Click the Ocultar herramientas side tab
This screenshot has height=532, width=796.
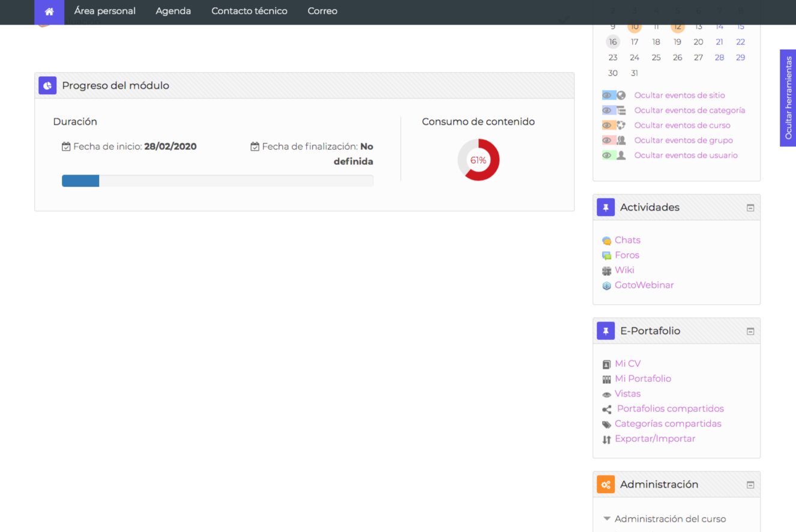[788, 98]
